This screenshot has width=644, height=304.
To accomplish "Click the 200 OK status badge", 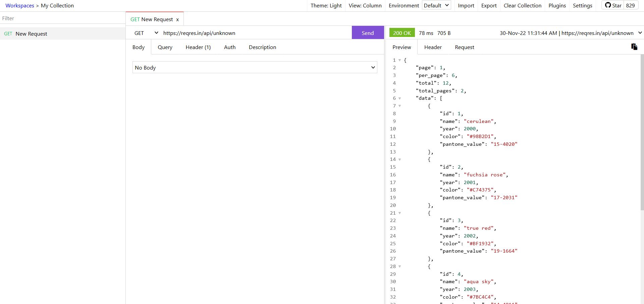I will pyautogui.click(x=402, y=33).
